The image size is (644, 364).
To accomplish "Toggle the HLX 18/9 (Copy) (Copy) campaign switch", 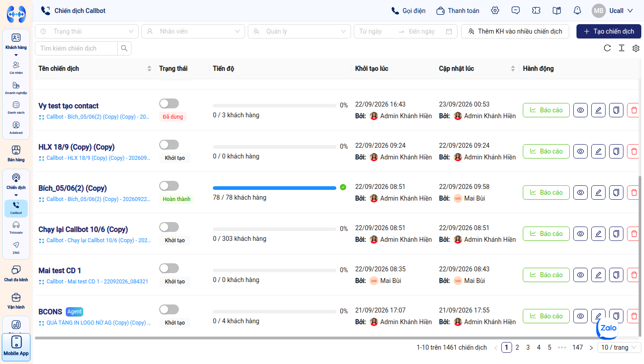I will 169,145.
